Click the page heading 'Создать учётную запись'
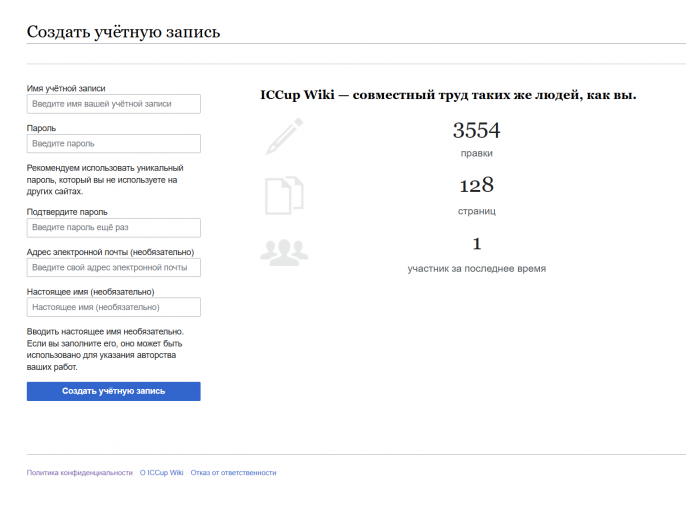Image resolution: width=686 pixels, height=512 pixels. 123,32
